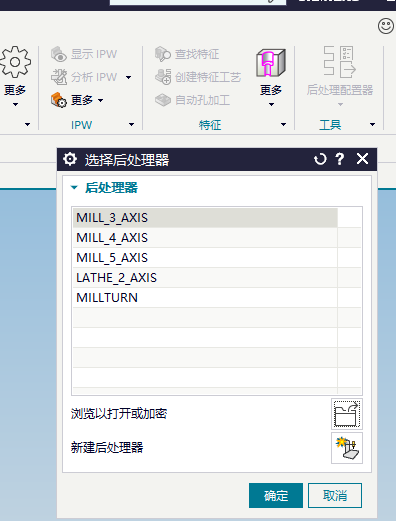Image resolution: width=396 pixels, height=521 pixels.
Task: Click the 特征 group label
Action: point(210,125)
